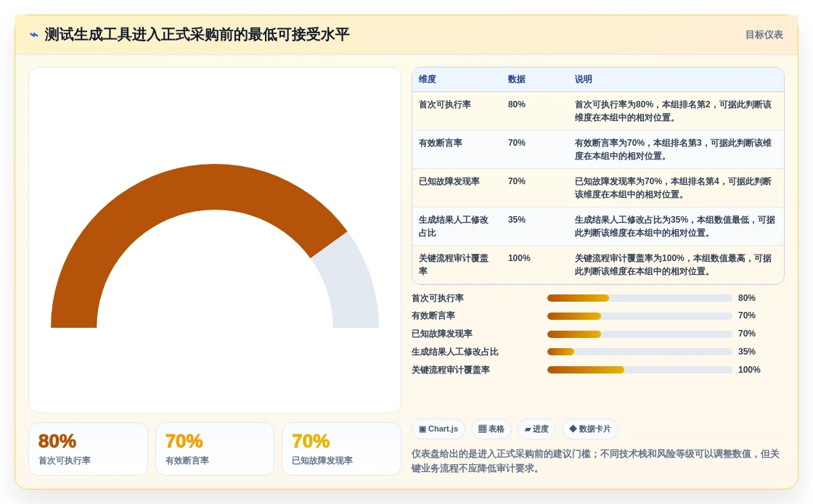This screenshot has height=504, width=813.
Task: Click the description saying 本组排名第3
Action: coord(673,149)
